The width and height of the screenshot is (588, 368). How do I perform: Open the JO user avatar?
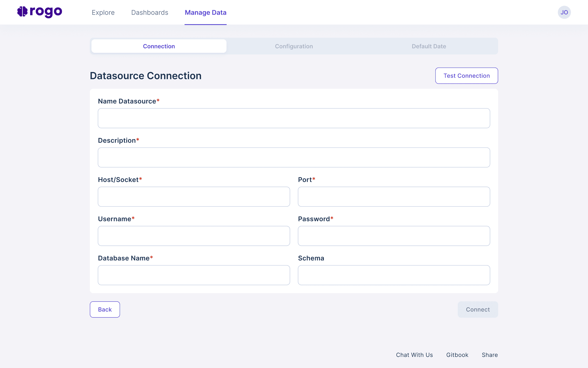click(x=564, y=12)
